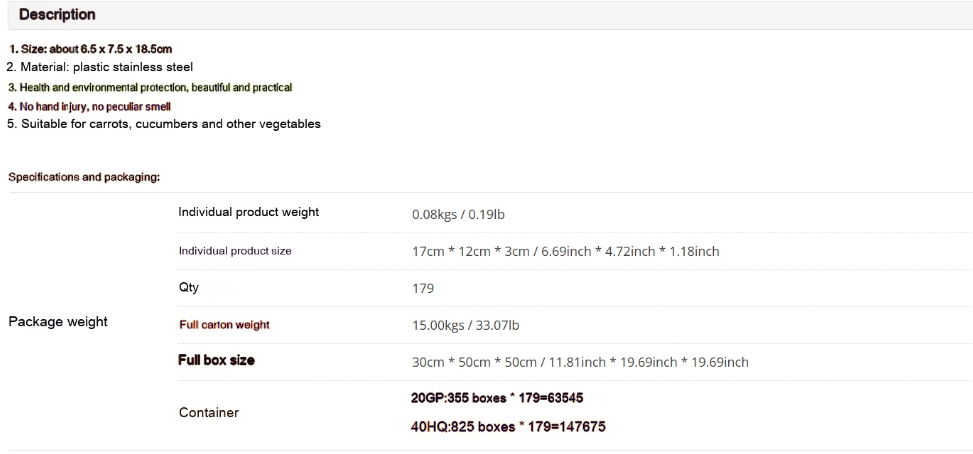Click the Individual product size label

click(x=235, y=251)
